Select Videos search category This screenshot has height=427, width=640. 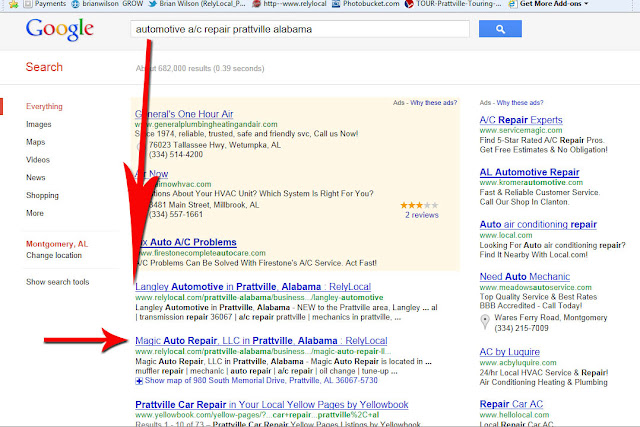[x=38, y=160]
